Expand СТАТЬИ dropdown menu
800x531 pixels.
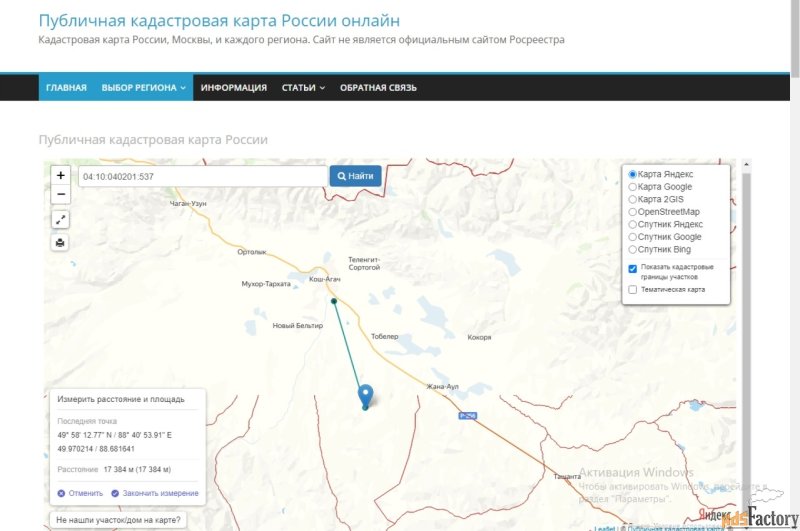pyautogui.click(x=303, y=88)
